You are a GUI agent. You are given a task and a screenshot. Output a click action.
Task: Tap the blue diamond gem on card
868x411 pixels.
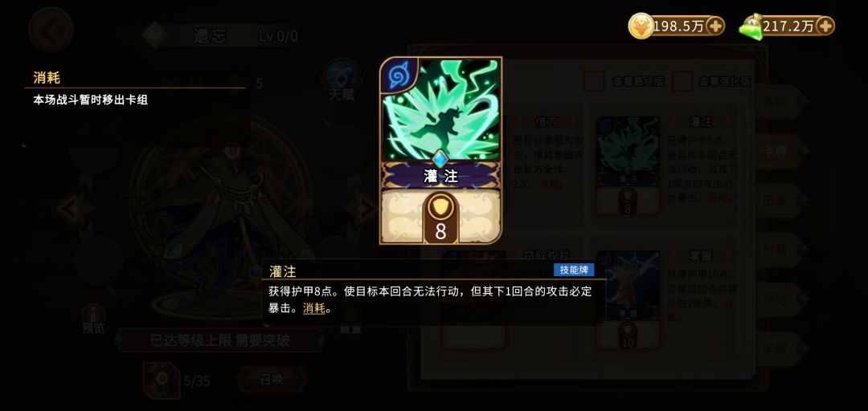(440, 159)
